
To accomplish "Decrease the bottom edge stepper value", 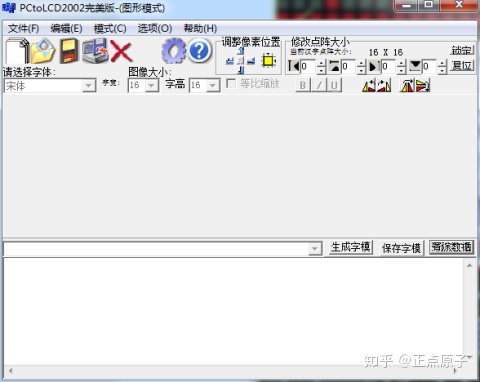I will click(442, 70).
